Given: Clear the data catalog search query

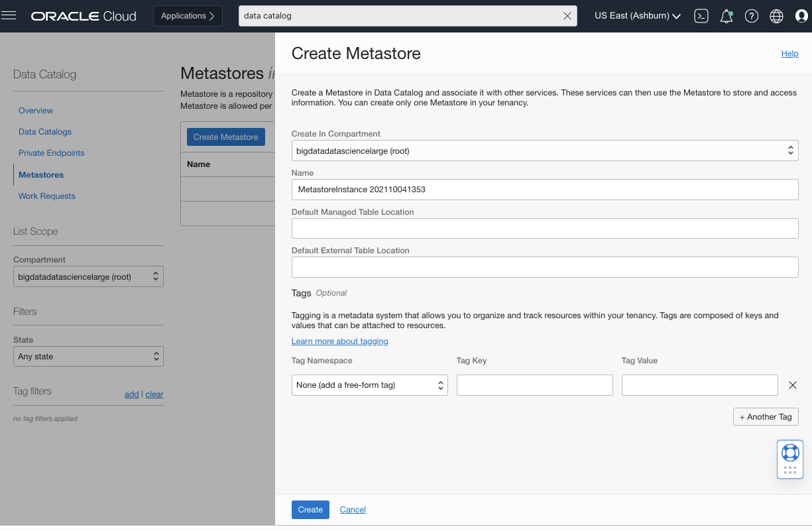Looking at the screenshot, I should point(567,15).
